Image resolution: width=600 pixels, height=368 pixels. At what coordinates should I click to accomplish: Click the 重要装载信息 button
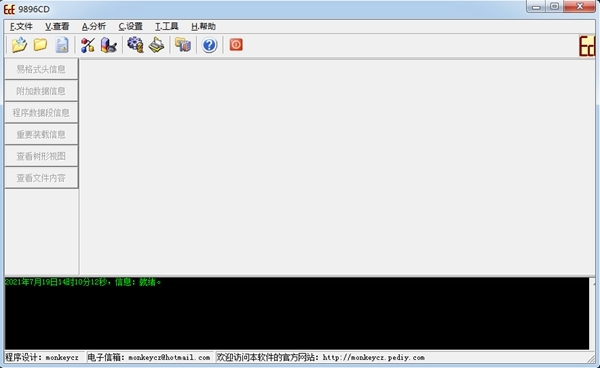[41, 134]
